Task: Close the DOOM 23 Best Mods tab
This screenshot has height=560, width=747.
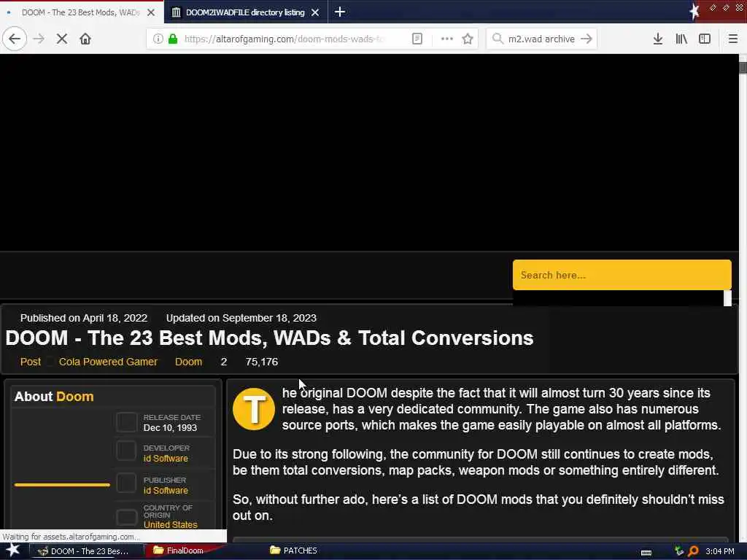Action: pos(151,12)
